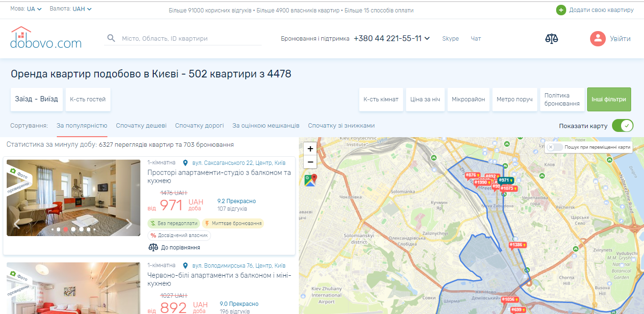This screenshot has height=314, width=644.
Task: Zoom in the map with plus button
Action: (x=310, y=149)
